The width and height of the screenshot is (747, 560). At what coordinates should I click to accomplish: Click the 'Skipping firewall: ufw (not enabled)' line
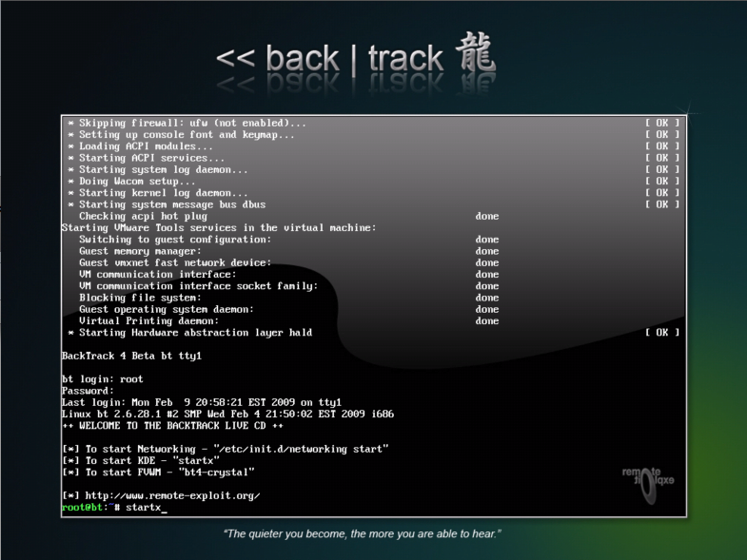tap(187, 123)
